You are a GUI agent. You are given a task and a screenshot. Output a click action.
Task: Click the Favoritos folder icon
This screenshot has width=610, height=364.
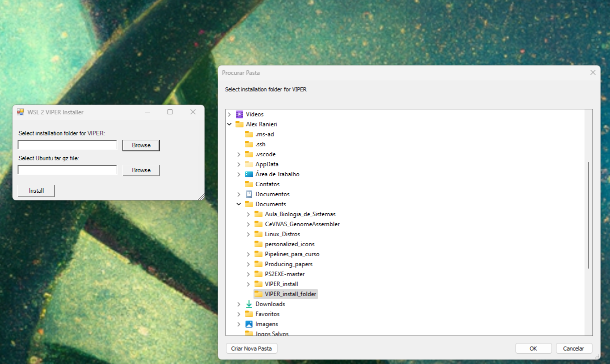pos(248,314)
